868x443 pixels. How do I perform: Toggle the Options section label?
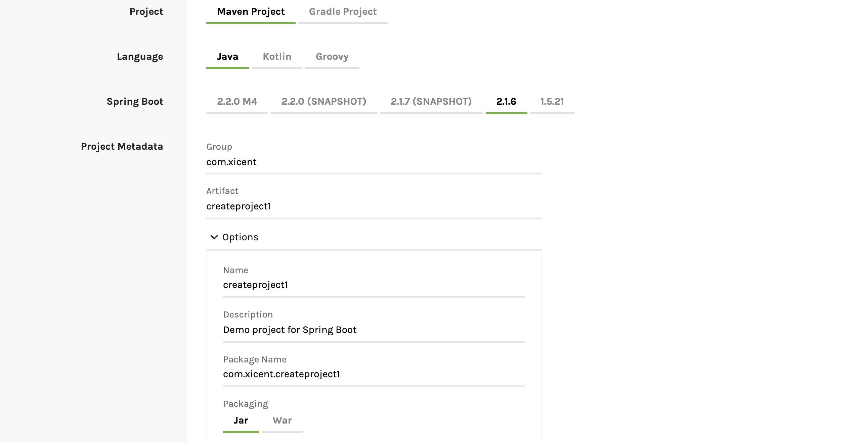pos(240,237)
